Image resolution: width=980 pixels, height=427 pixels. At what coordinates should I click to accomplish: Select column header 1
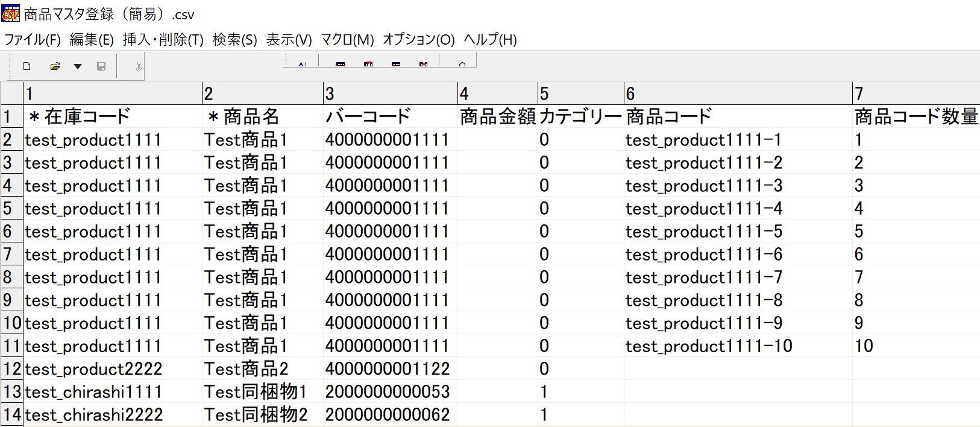click(x=113, y=93)
